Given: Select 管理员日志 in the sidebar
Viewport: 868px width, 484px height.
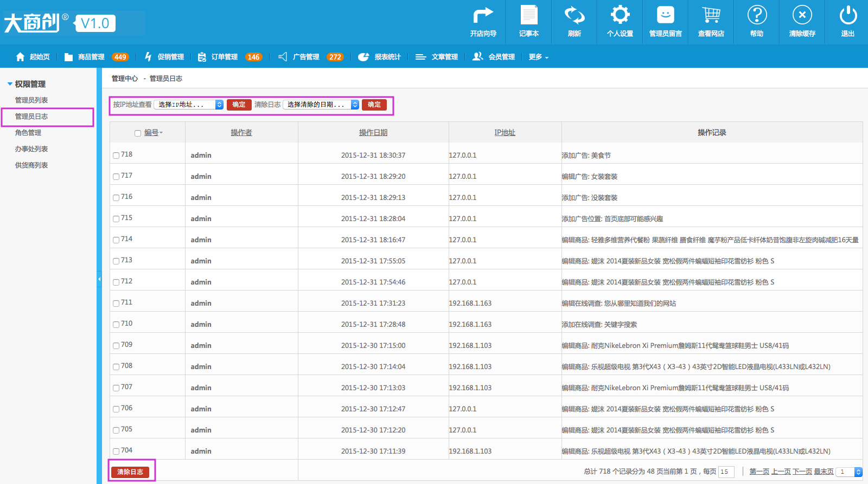Looking at the screenshot, I should 31,117.
